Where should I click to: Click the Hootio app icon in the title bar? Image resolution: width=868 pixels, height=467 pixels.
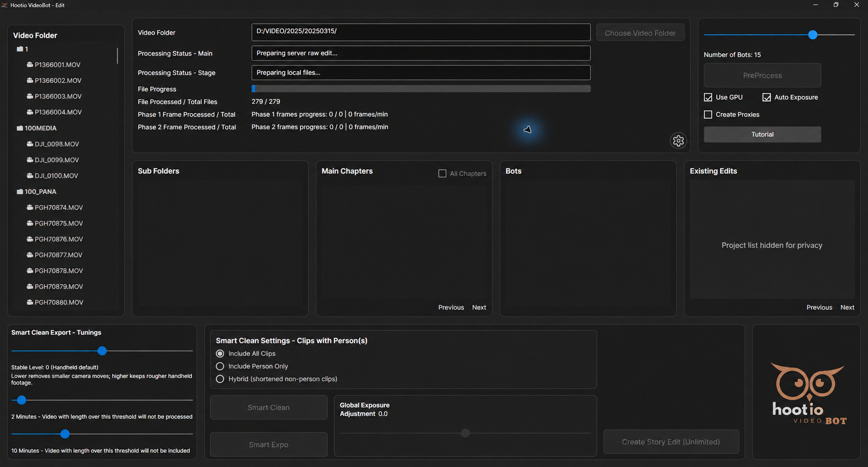tap(5, 5)
